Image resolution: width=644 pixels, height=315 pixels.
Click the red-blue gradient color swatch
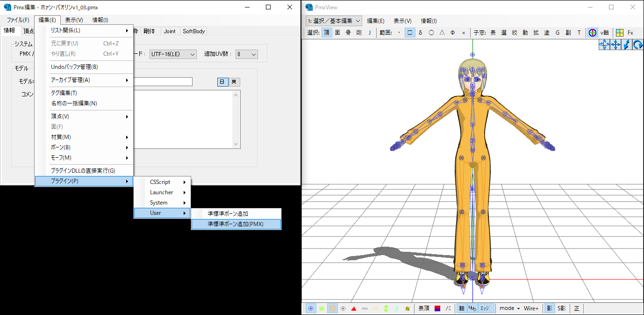[437, 308]
